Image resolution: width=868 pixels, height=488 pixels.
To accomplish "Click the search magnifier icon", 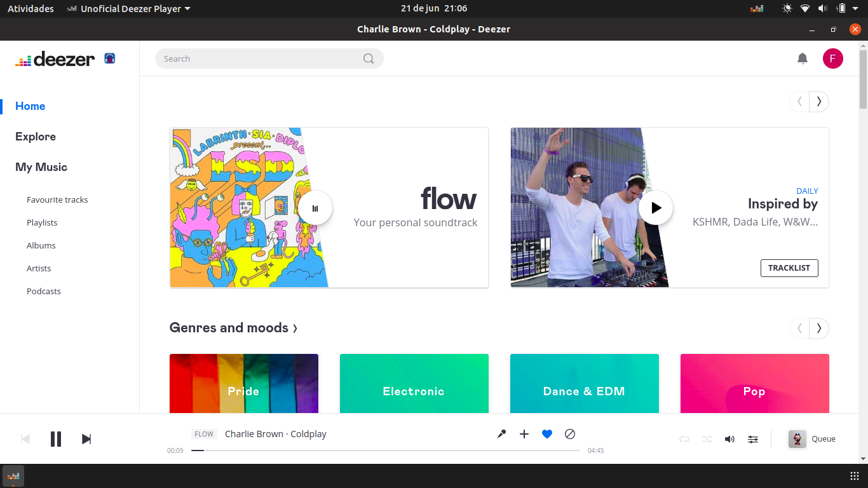I will (x=369, y=58).
